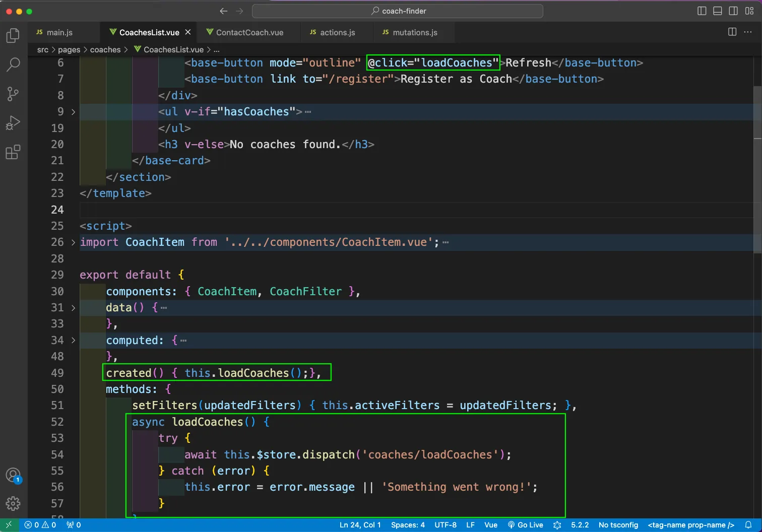Split the editor to the right
762x532 pixels.
pos(732,32)
